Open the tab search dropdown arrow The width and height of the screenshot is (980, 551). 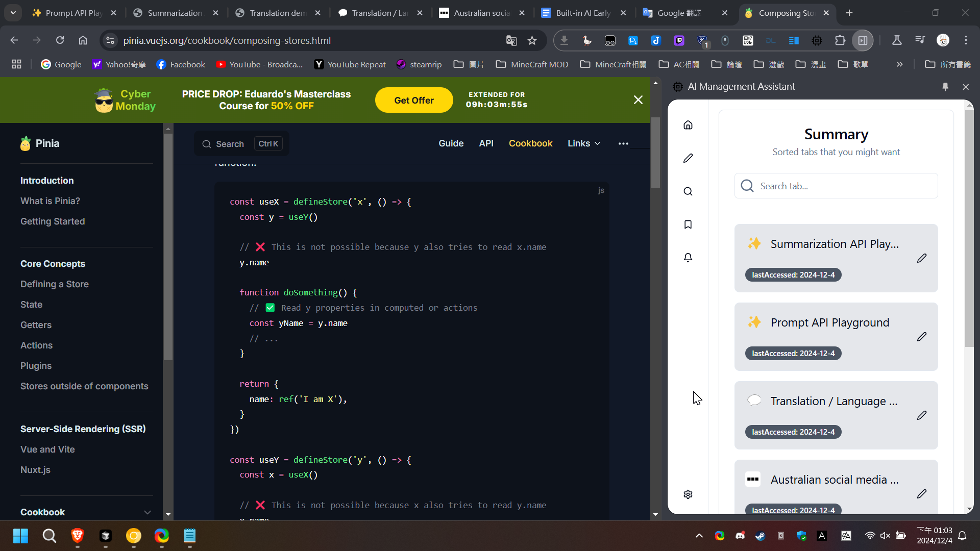click(13, 13)
